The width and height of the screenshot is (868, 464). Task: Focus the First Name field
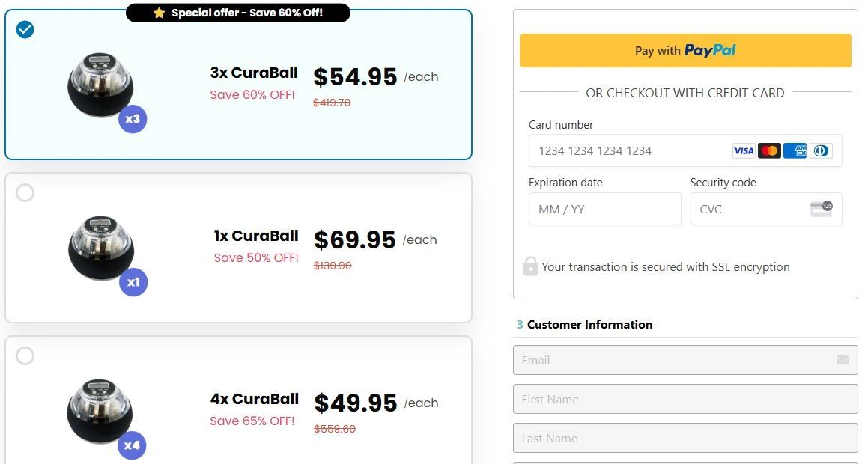[685, 399]
